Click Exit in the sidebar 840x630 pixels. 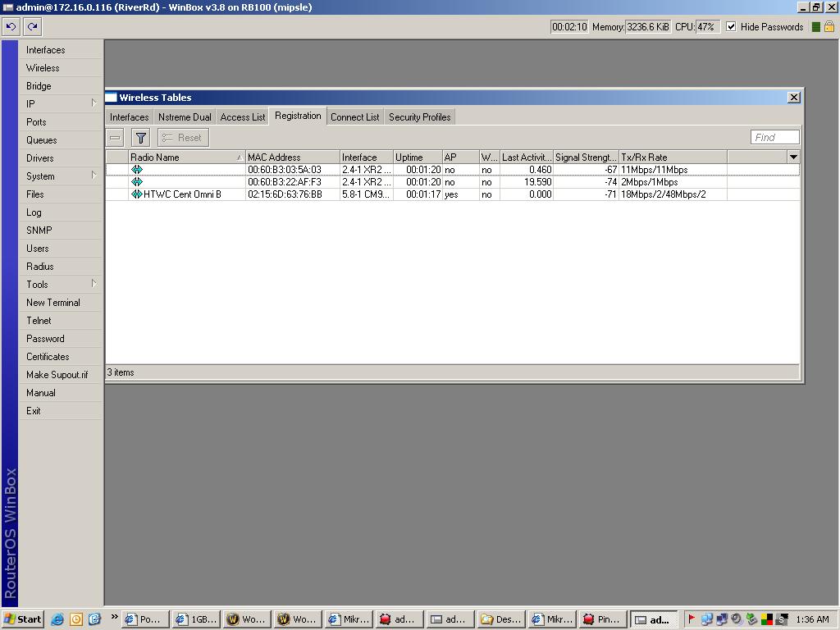[x=61, y=411]
